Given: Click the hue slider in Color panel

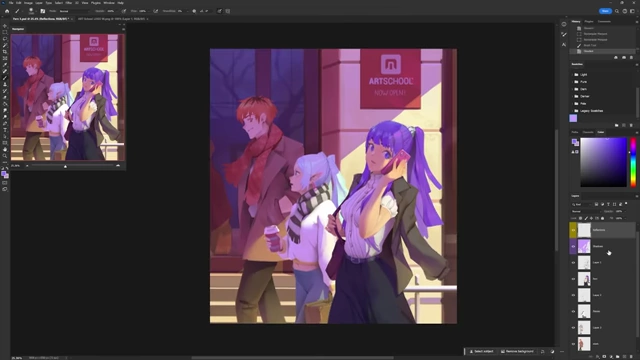Looking at the screenshot, I should click(633, 162).
